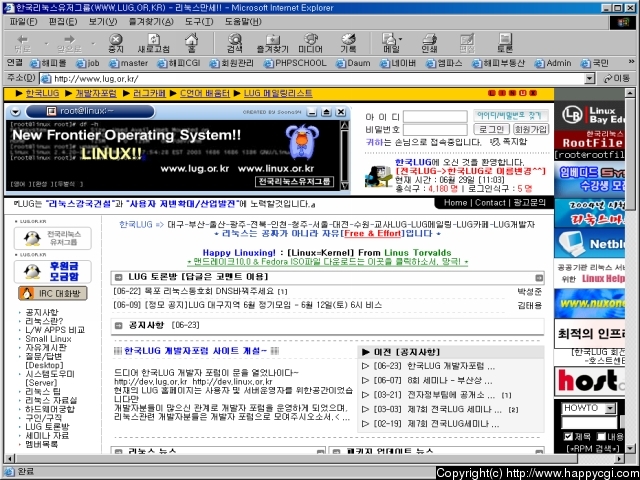Click the 로그인 button
Screen dimensions: 640x480
pyautogui.click(x=491, y=129)
